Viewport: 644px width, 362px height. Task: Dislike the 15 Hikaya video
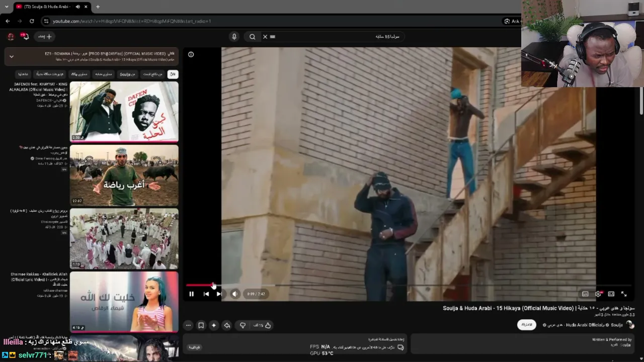(x=243, y=325)
